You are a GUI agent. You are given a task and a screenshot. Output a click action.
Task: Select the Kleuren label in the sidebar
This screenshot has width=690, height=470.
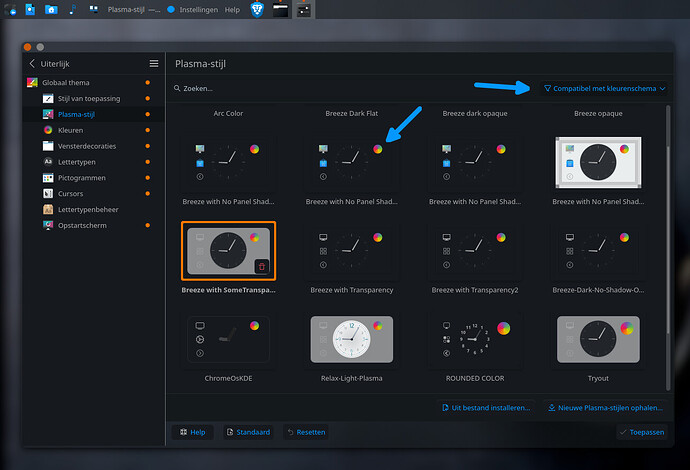point(70,130)
